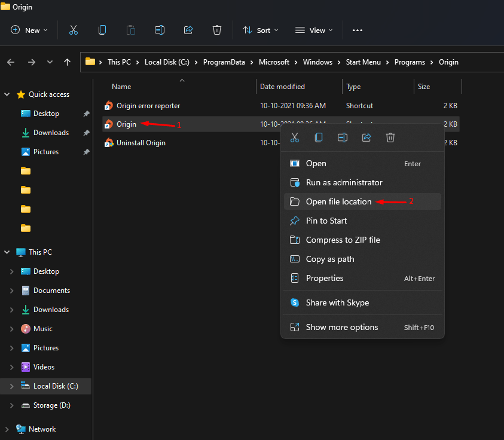Open the New dropdown button
504x440 pixels.
pos(29,30)
